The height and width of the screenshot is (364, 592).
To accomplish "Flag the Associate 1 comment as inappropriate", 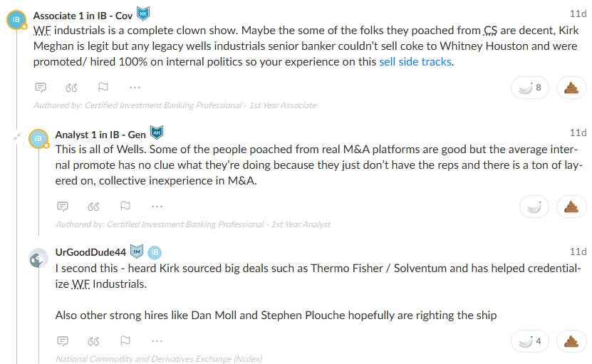I will coord(103,87).
